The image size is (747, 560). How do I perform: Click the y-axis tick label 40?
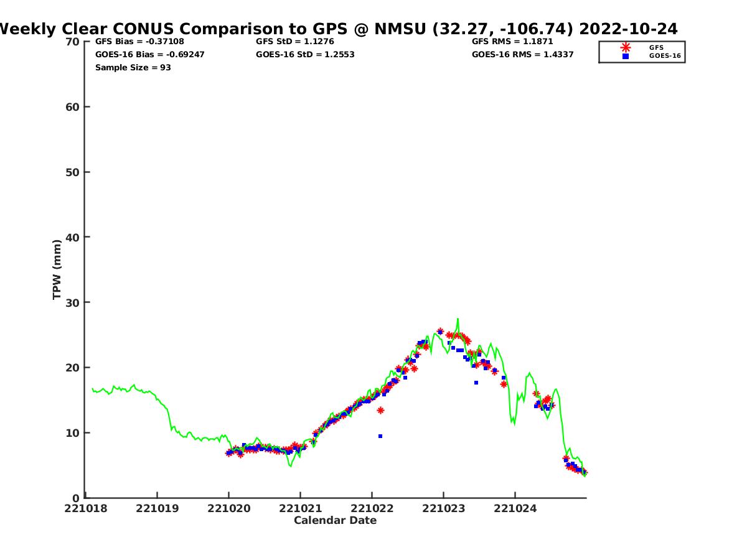tap(72, 237)
